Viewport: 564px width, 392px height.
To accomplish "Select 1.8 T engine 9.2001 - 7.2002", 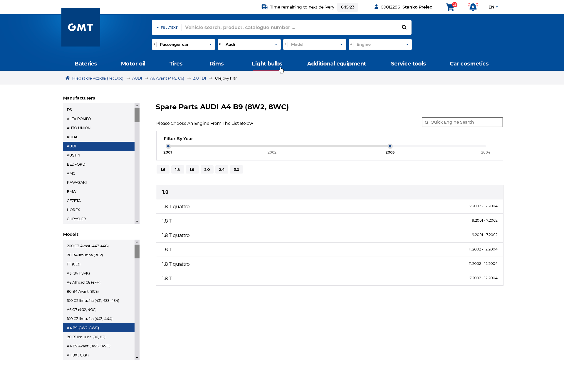I will [330, 221].
